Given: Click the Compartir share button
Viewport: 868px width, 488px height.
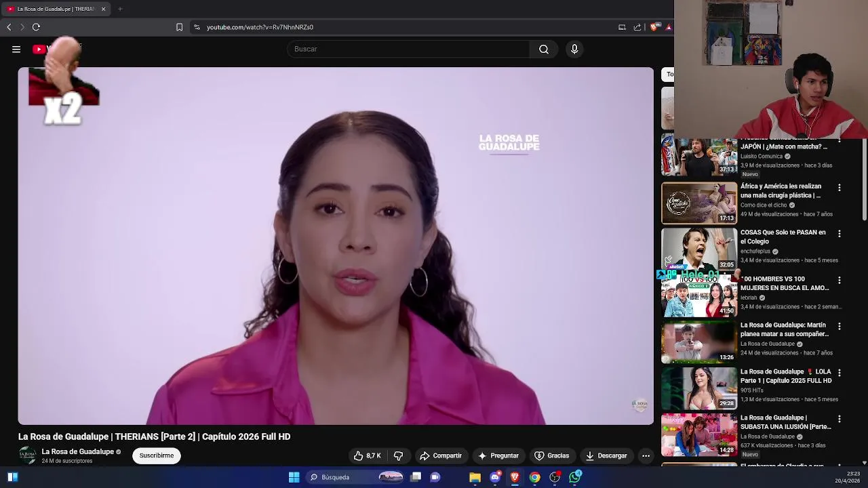Looking at the screenshot, I should (x=441, y=455).
